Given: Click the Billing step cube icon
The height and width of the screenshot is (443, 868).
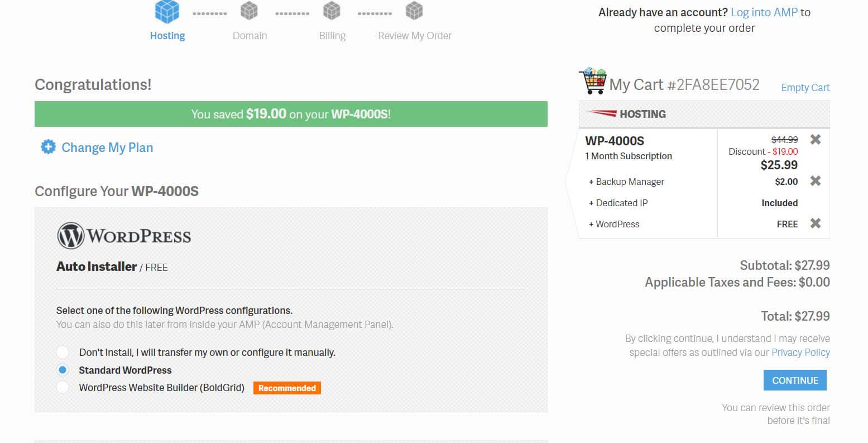Looking at the screenshot, I should (332, 11).
